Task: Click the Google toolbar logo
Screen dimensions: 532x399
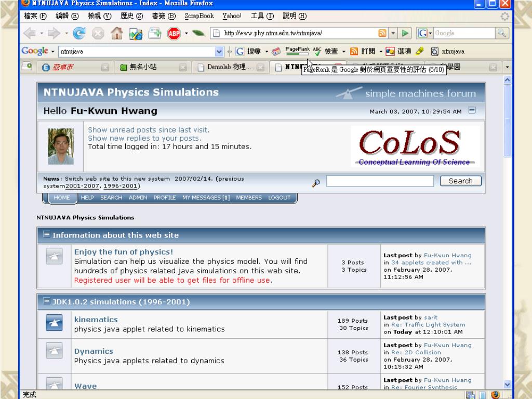Action: tap(35, 51)
